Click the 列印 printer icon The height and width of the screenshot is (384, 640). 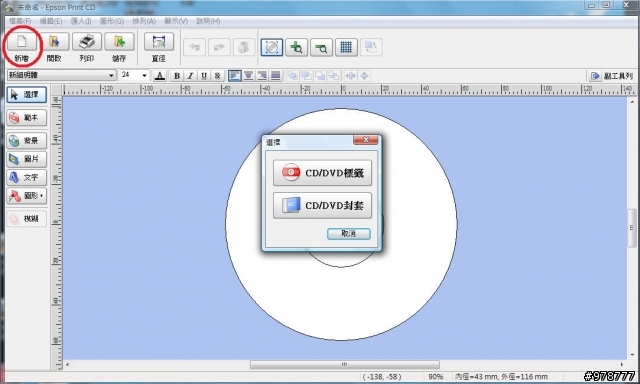(x=87, y=42)
